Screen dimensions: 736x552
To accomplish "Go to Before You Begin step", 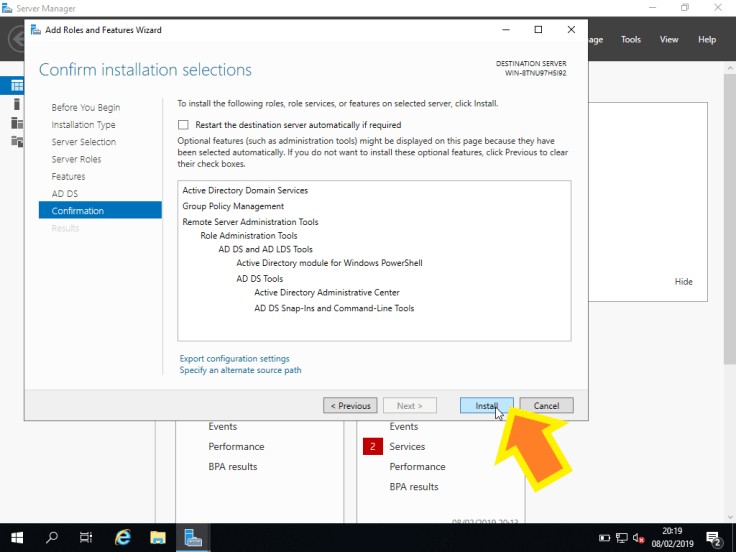I will tap(85, 108).
